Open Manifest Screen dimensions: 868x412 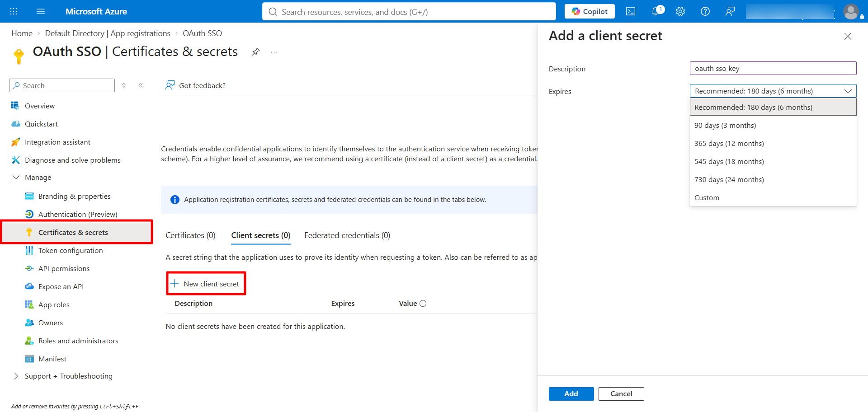(52, 359)
